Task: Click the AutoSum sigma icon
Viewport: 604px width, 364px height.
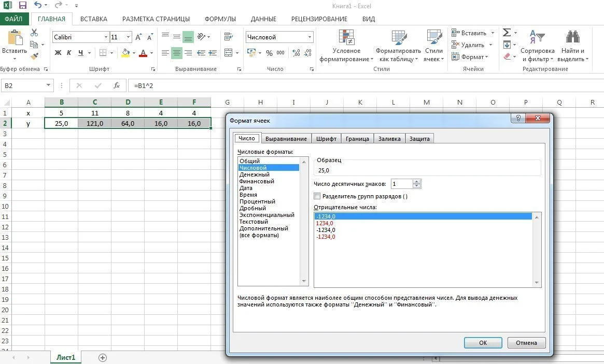Action: click(507, 33)
